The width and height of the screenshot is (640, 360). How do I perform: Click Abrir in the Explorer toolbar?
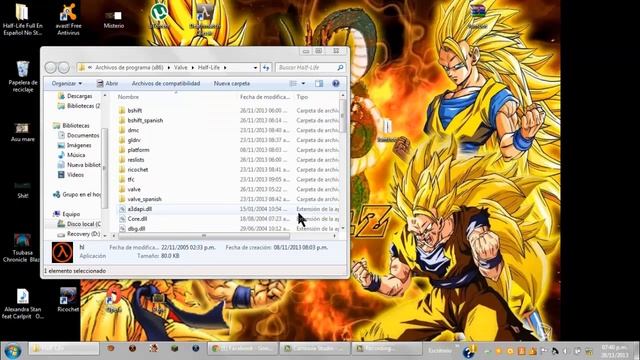point(107,83)
